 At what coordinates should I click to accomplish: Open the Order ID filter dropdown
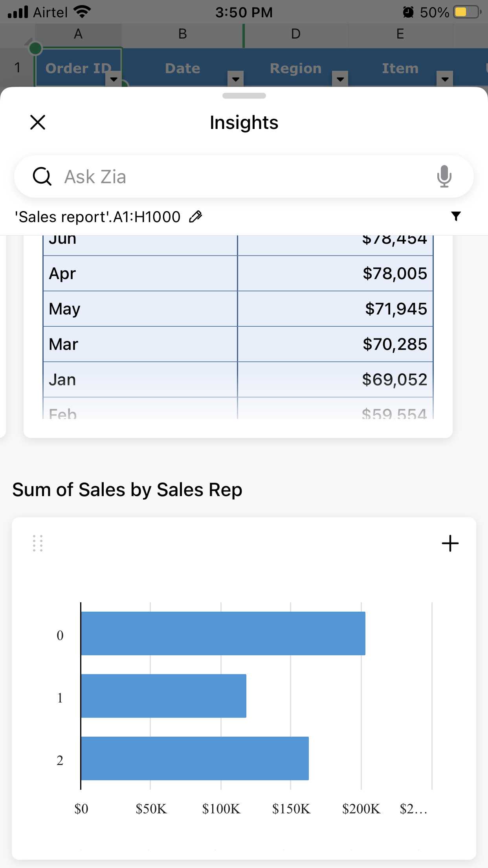pos(114,79)
